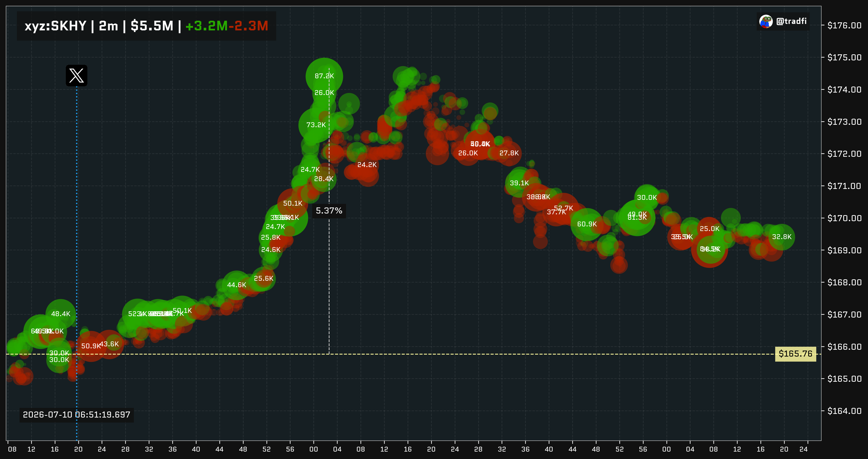The width and height of the screenshot is (868, 459).
Task: Click the $174.00 price axis label
Action: [x=844, y=90]
